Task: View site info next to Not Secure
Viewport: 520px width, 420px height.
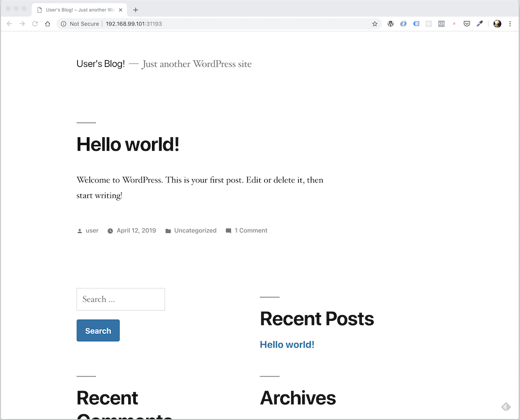Action: pyautogui.click(x=64, y=24)
